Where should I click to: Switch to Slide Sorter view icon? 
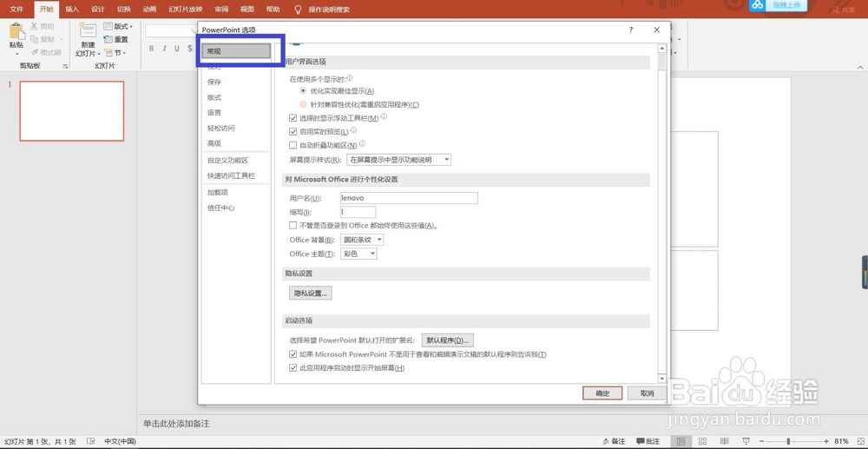pos(702,441)
